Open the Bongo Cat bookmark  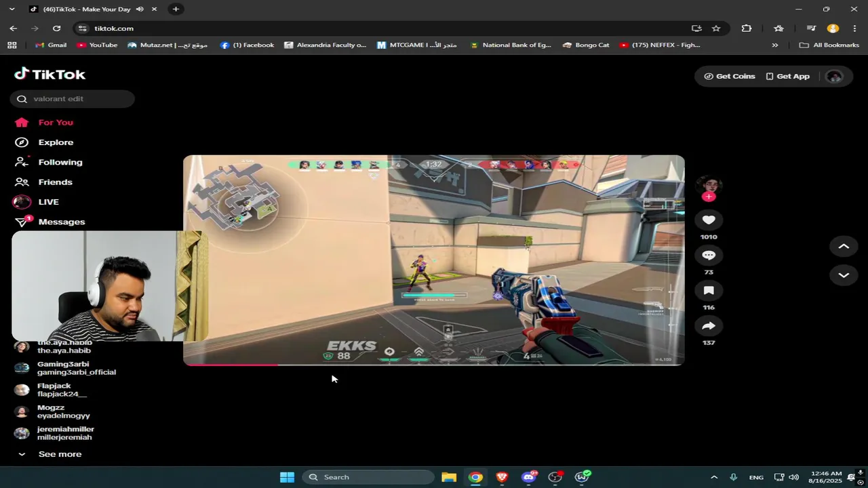coord(586,45)
